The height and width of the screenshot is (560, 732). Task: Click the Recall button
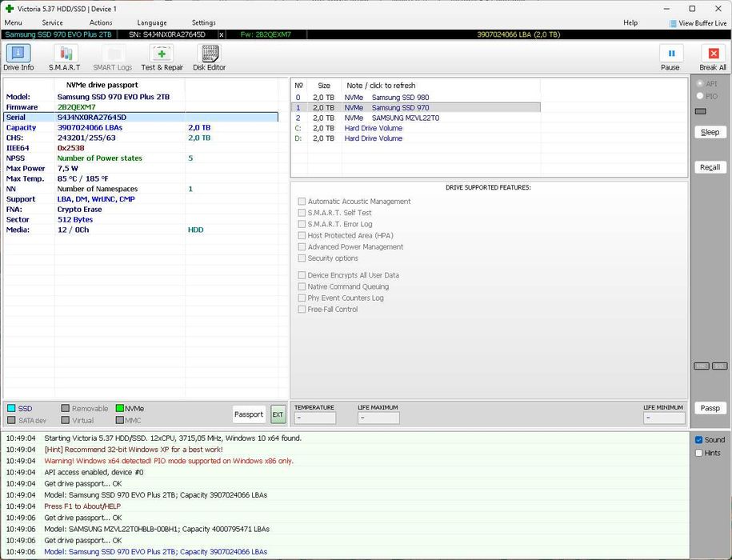pos(710,167)
